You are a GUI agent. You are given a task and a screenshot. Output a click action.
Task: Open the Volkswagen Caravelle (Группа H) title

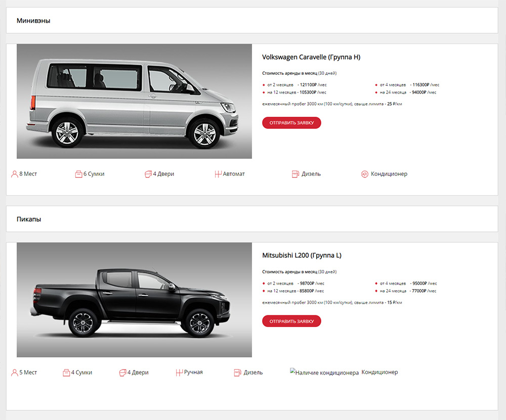pyautogui.click(x=311, y=57)
